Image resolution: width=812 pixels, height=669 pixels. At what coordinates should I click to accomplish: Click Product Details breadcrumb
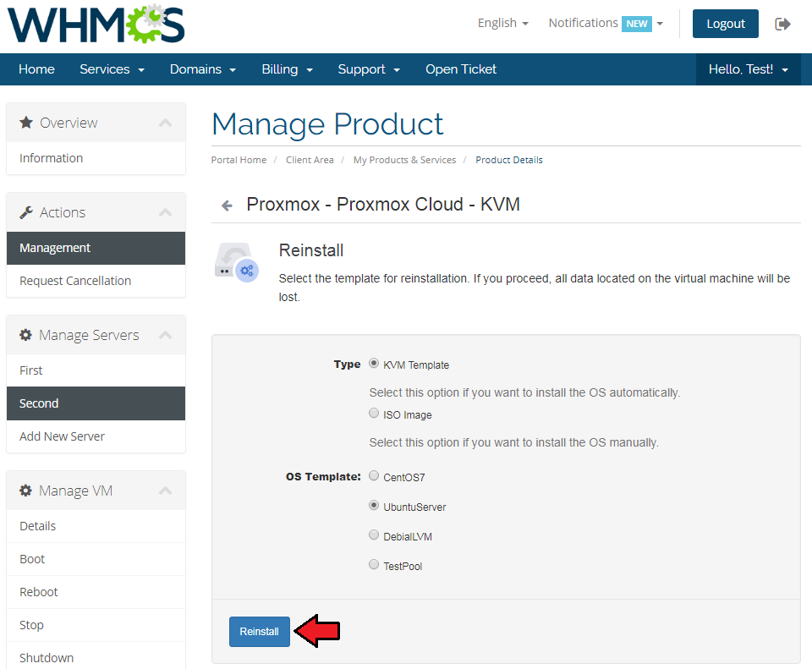tap(509, 160)
